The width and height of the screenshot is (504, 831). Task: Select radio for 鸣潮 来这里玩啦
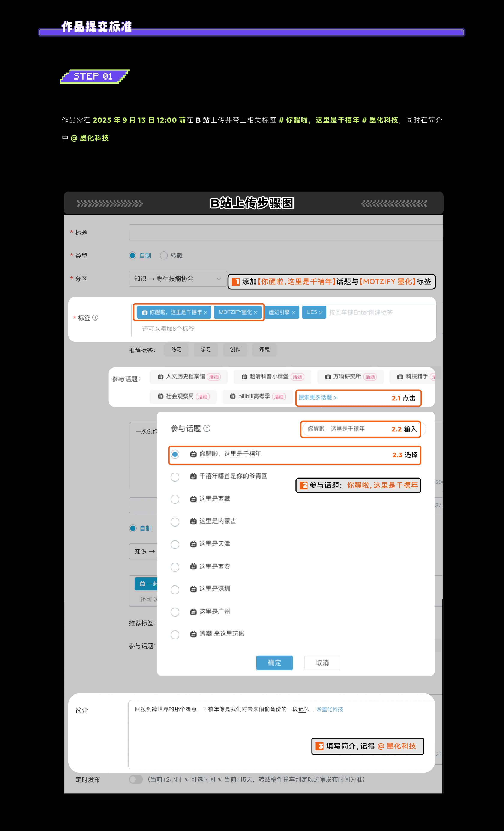[175, 634]
